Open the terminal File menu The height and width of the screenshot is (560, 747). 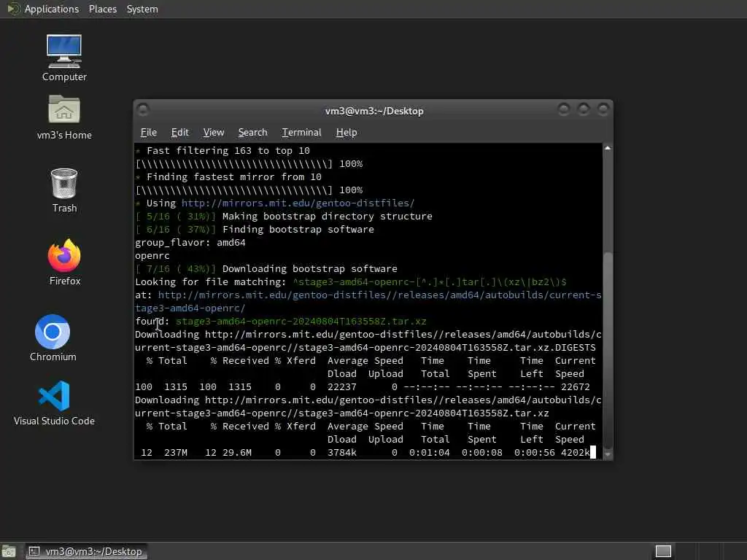click(x=149, y=133)
